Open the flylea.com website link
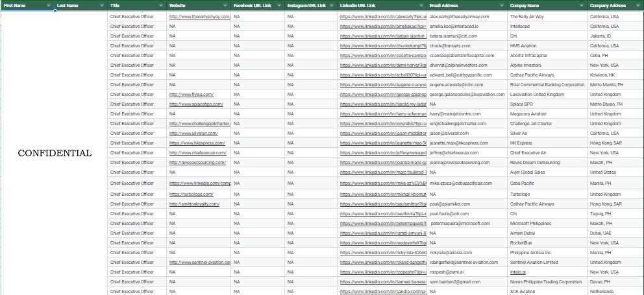This screenshot has width=644, height=295. [192, 95]
